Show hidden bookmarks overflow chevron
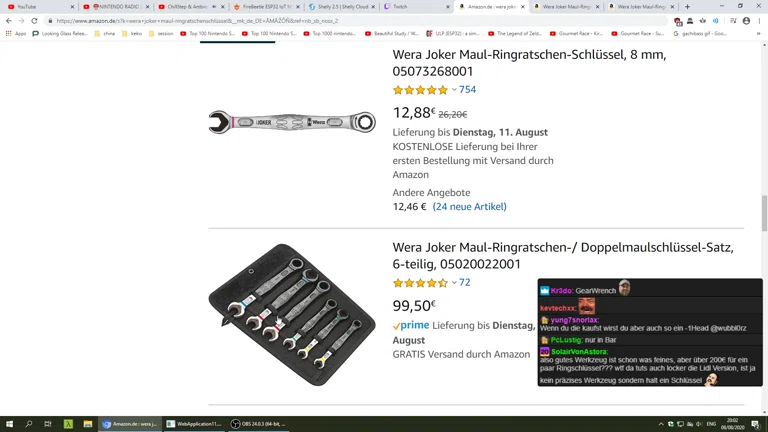Screen dimensions: 768x432 pos(759,34)
